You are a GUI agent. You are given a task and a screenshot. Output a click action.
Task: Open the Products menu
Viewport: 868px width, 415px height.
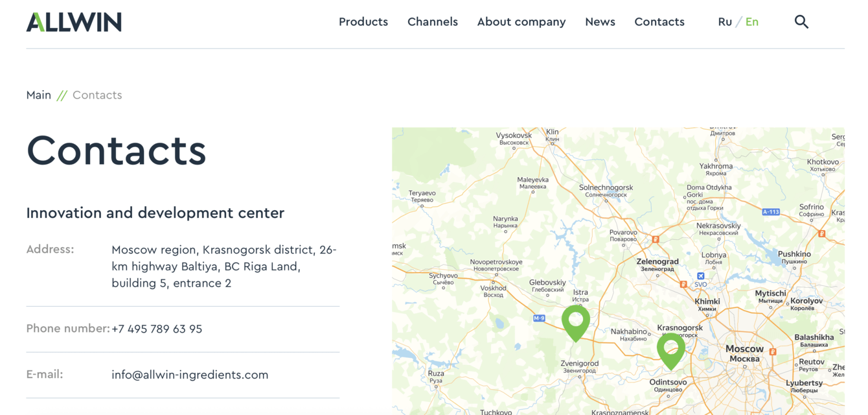[x=363, y=22]
